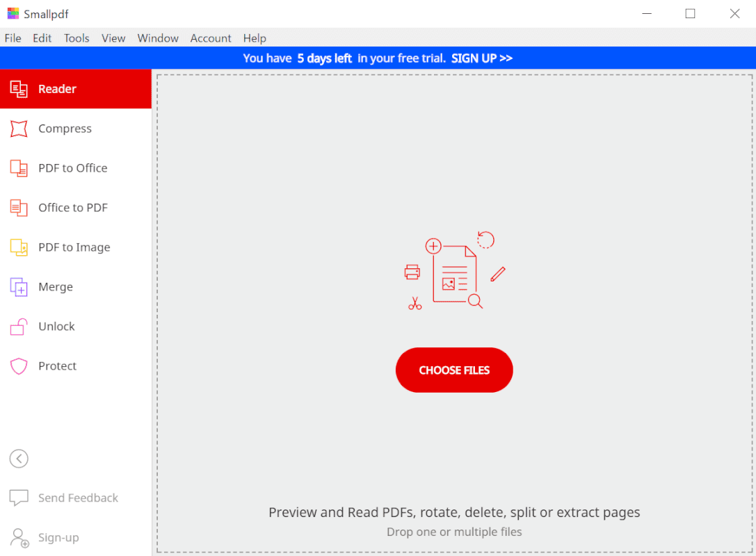Viewport: 756px width, 556px height.
Task: Select the Merge label
Action: pos(56,286)
